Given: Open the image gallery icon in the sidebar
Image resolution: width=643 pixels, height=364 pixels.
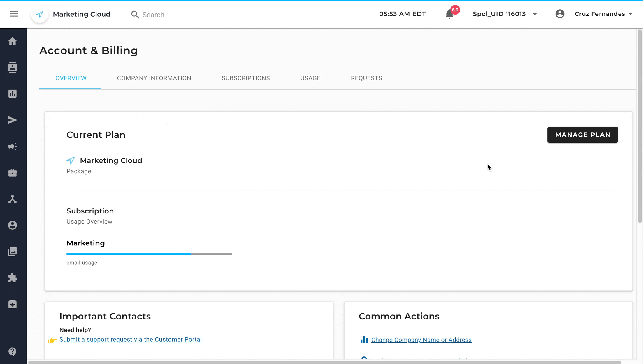Looking at the screenshot, I should coord(13,252).
